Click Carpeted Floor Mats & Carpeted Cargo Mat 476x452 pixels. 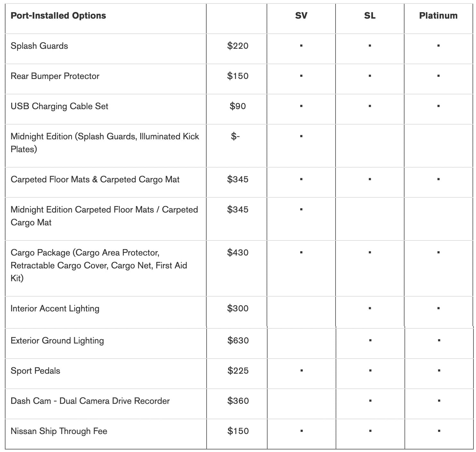click(95, 179)
